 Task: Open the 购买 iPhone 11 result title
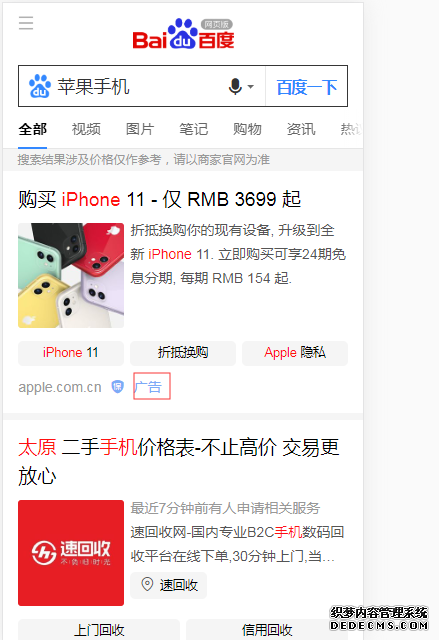(x=160, y=200)
